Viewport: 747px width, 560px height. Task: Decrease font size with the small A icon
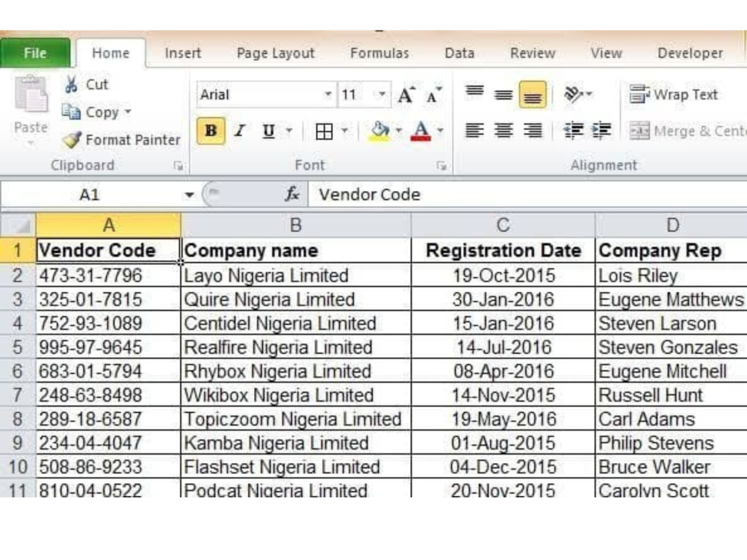[433, 95]
